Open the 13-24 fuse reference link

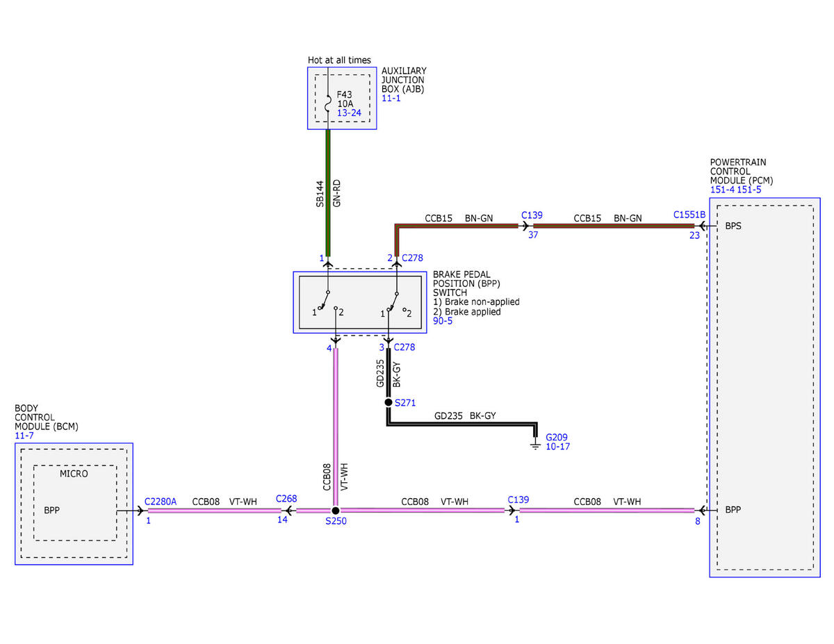coord(349,113)
